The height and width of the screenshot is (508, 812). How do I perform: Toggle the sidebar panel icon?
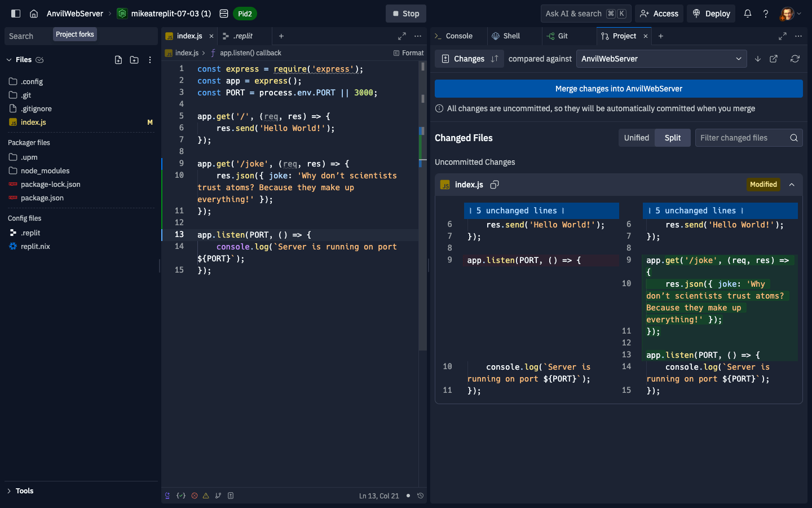(16, 14)
